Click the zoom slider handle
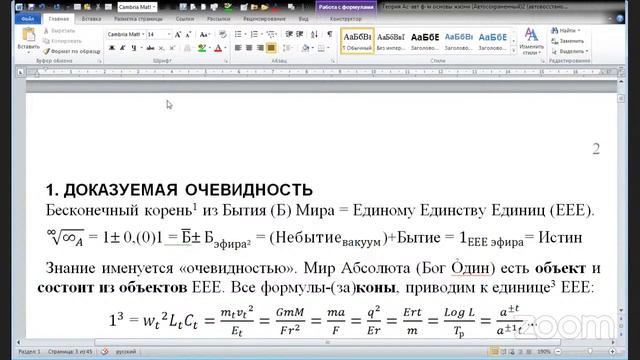 click(x=590, y=351)
